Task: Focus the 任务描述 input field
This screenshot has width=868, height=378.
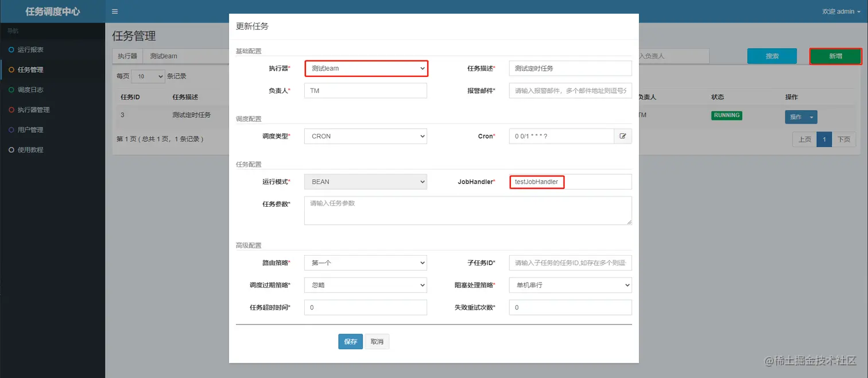Action: pyautogui.click(x=571, y=68)
